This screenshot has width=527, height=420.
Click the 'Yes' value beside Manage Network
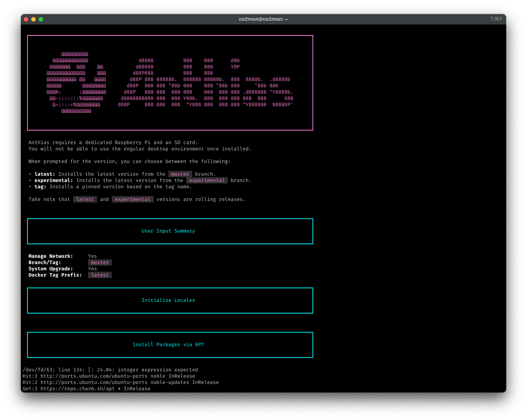93,256
